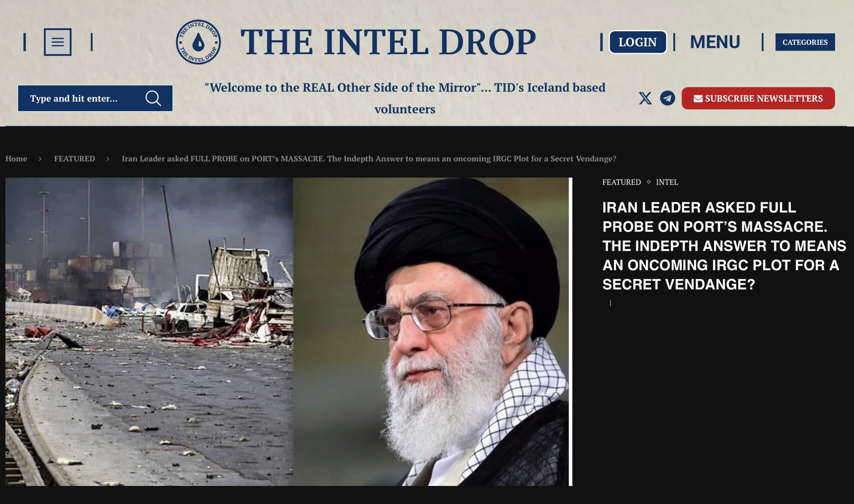Expand the CATEGORIES dropdown
This screenshot has height=504, width=854.
(805, 42)
